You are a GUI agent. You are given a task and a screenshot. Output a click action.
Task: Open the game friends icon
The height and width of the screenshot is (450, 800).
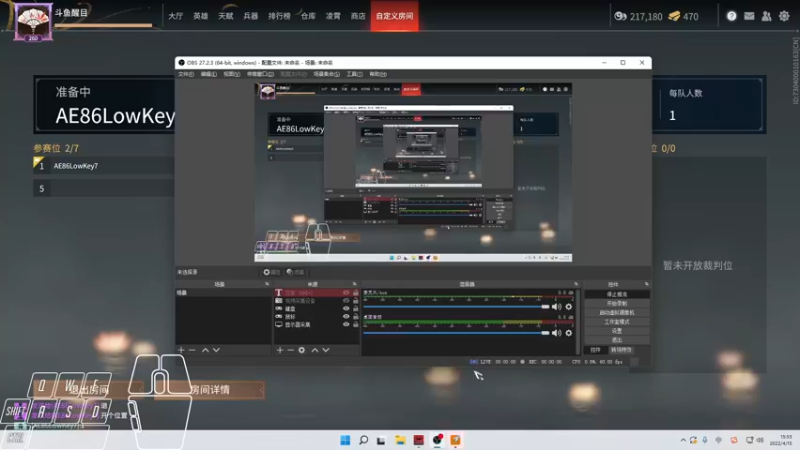[x=766, y=16]
